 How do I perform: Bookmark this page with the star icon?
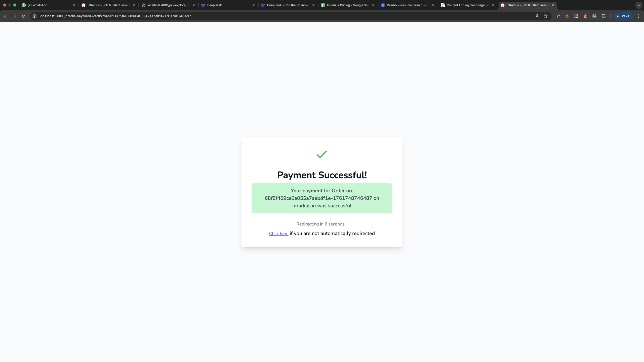pos(546,16)
